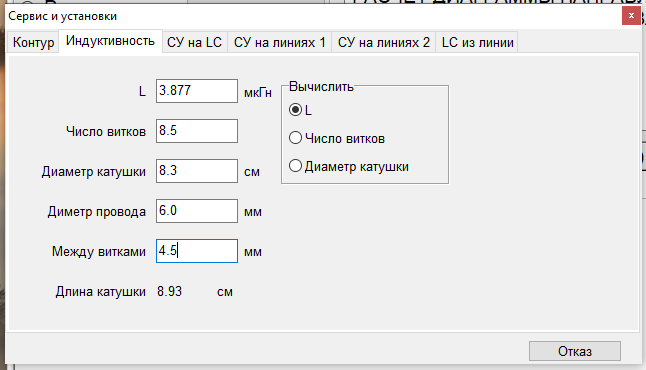Image resolution: width=646 pixels, height=370 pixels.
Task: Switch to СУ на линиях 2 tab
Action: click(384, 42)
